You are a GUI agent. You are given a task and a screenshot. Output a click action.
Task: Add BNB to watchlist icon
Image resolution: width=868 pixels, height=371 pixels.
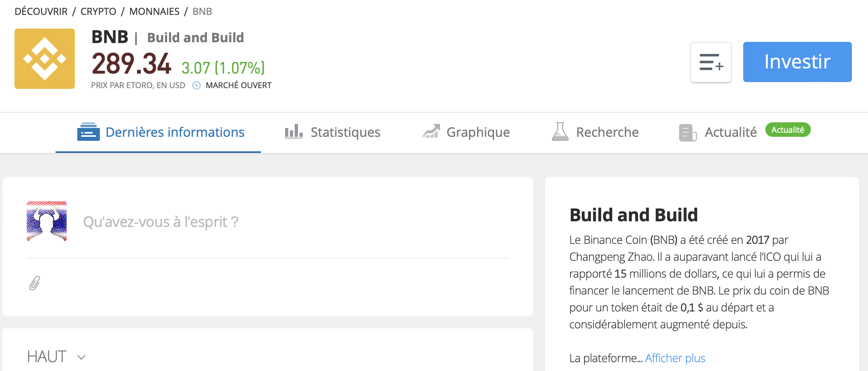tap(711, 62)
